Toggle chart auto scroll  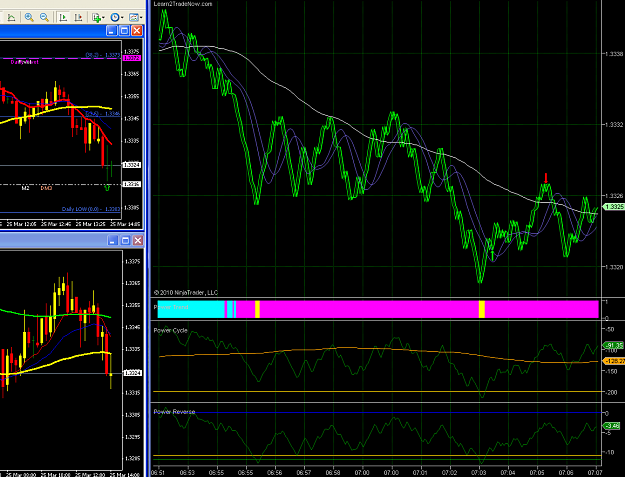tap(63, 17)
